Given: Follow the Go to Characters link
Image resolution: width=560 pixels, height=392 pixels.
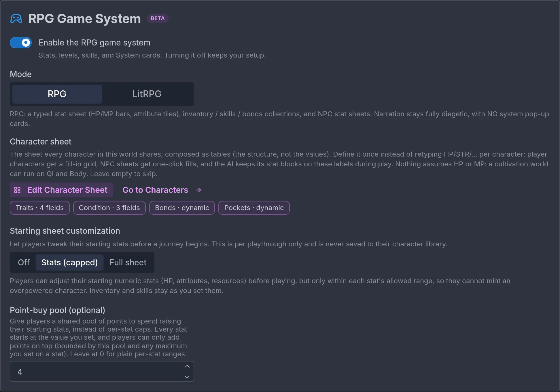Looking at the screenshot, I should [162, 190].
